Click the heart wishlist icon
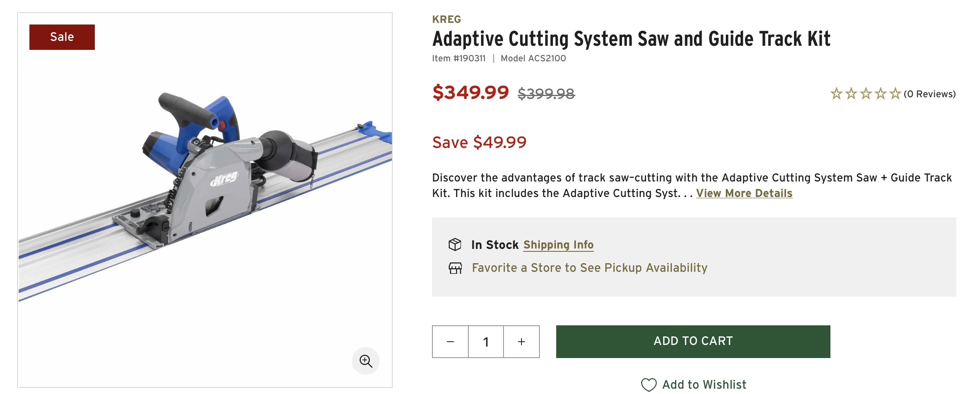Viewport: 980px width, 394px height. tap(649, 385)
